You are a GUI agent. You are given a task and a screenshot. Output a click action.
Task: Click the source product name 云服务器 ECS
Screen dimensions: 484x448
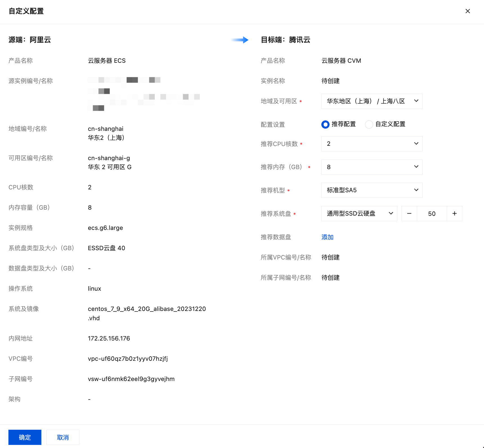107,61
